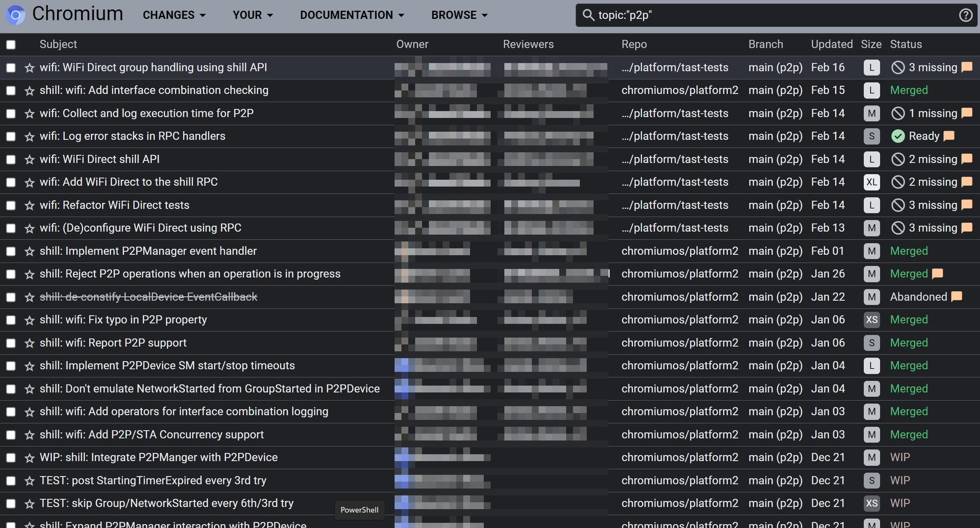Open the YOUR dropdown menu
This screenshot has height=528, width=980.
coord(253,15)
